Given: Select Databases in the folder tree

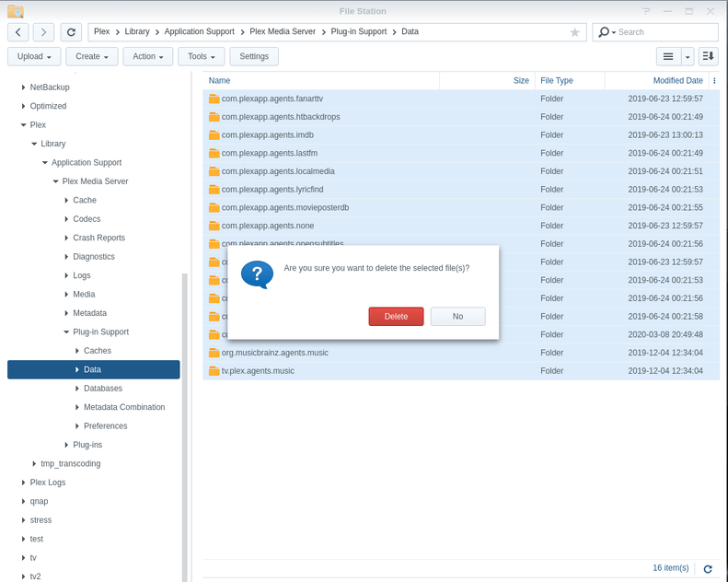Looking at the screenshot, I should (x=103, y=389).
